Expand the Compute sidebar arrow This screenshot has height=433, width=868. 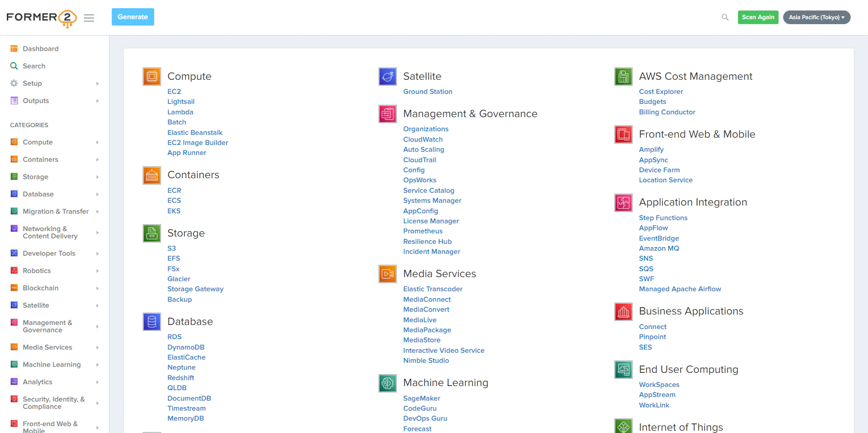(98, 142)
